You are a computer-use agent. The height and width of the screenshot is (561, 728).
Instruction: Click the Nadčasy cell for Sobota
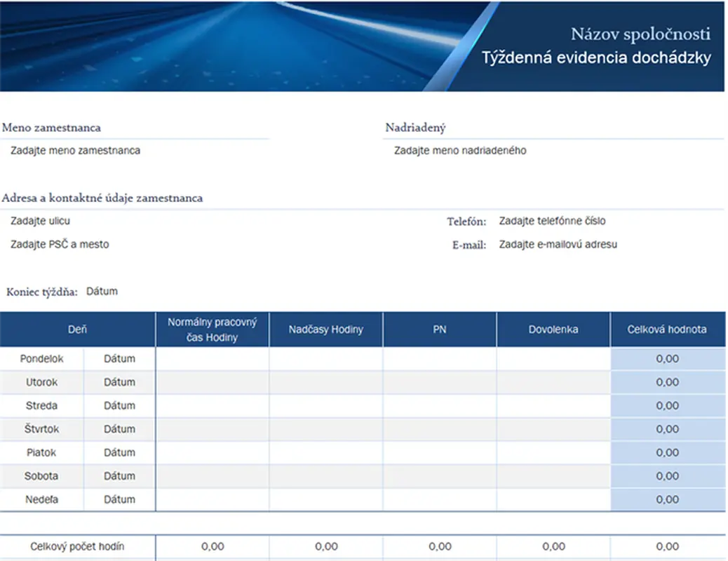point(326,476)
